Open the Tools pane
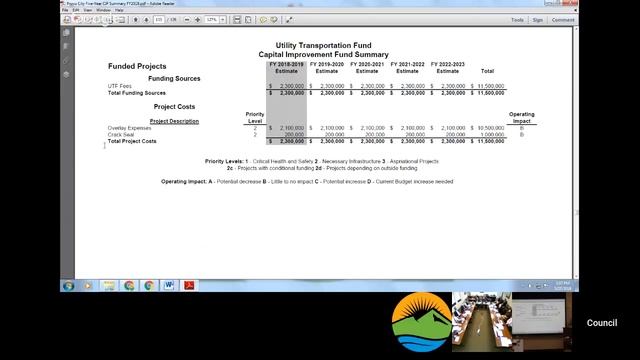 tap(517, 20)
